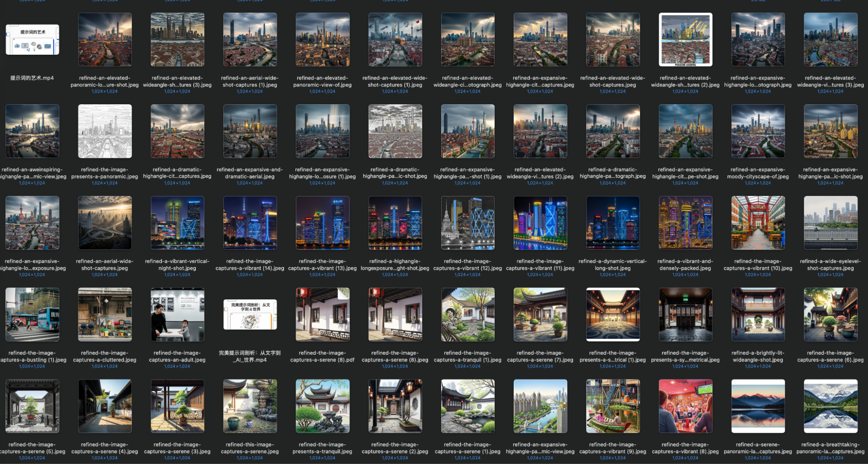
Task: Select the bustling street image with blue bus
Action: pos(33,314)
